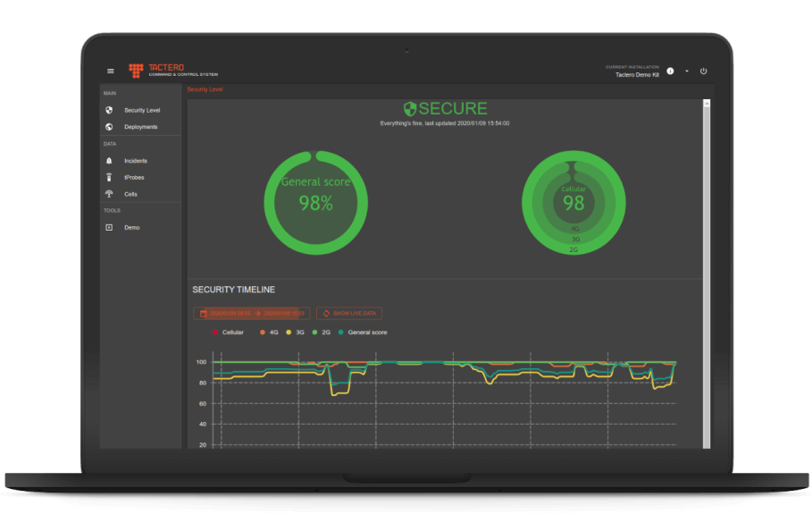812x514 pixels.
Task: Click the scrollbar up arrow
Action: [x=707, y=103]
